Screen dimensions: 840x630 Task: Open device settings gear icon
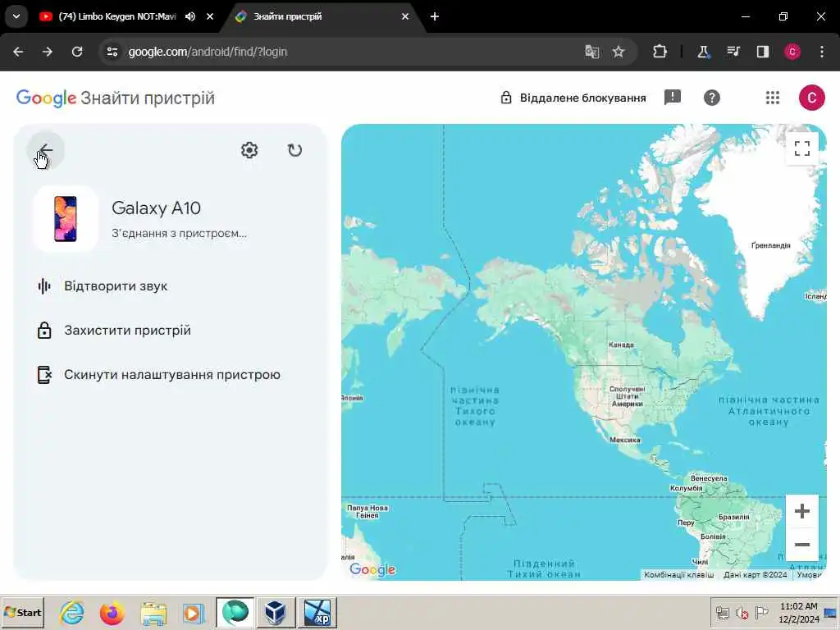tap(249, 151)
